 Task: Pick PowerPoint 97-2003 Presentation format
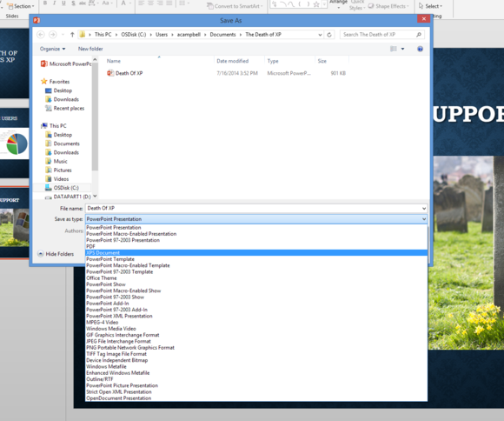256,240
